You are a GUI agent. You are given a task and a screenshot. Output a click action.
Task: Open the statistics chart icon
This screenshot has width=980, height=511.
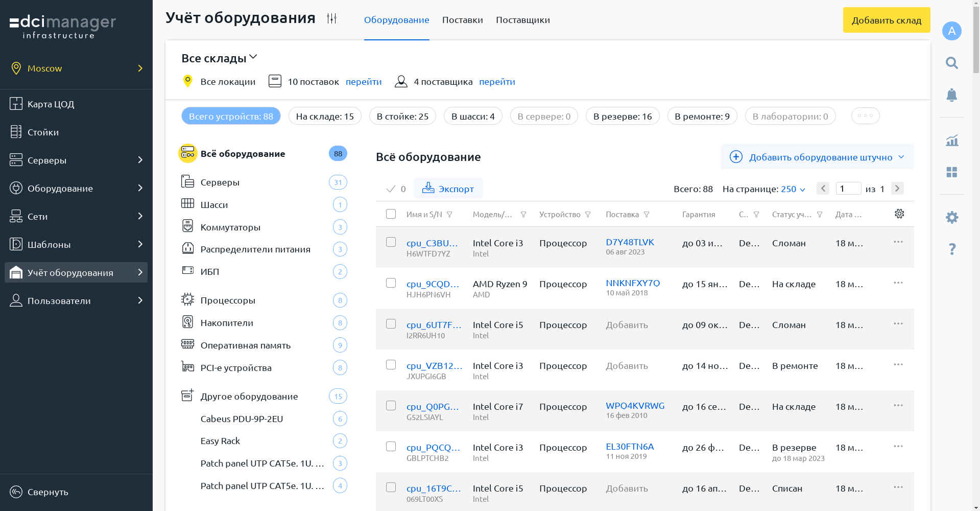click(951, 141)
